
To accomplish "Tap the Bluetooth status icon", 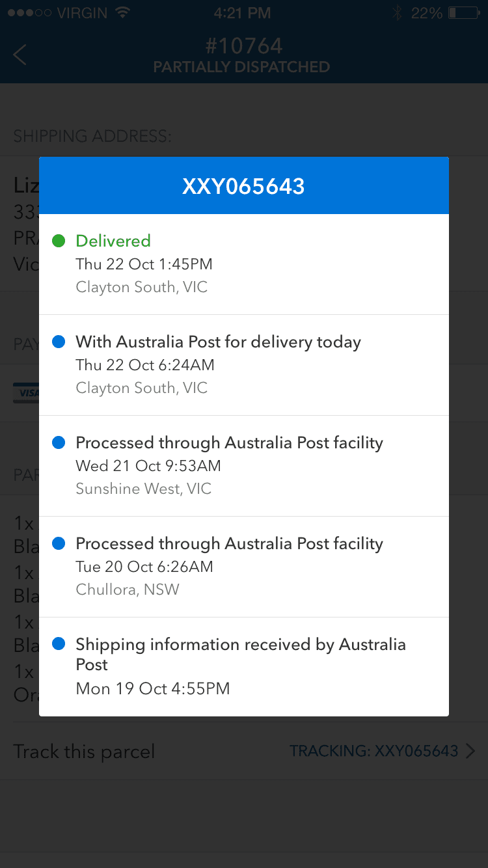I will coord(398,13).
